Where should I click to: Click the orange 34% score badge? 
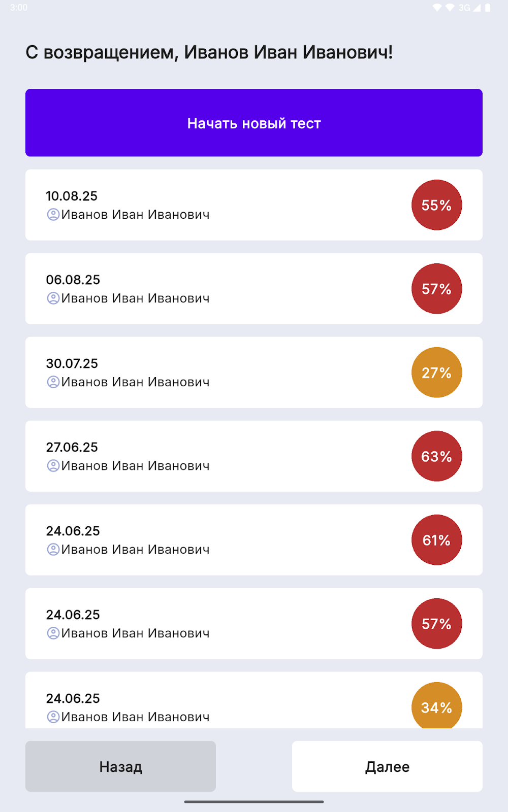436,705
